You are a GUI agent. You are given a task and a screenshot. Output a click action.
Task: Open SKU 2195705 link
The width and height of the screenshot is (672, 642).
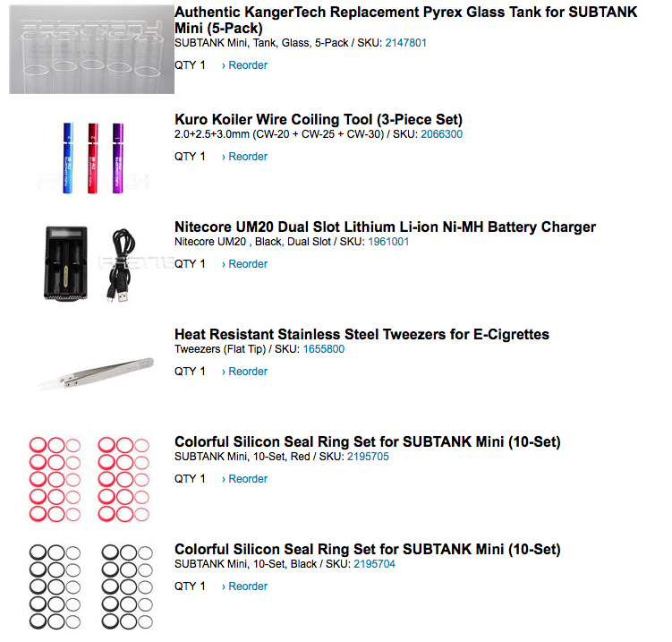[368, 457]
